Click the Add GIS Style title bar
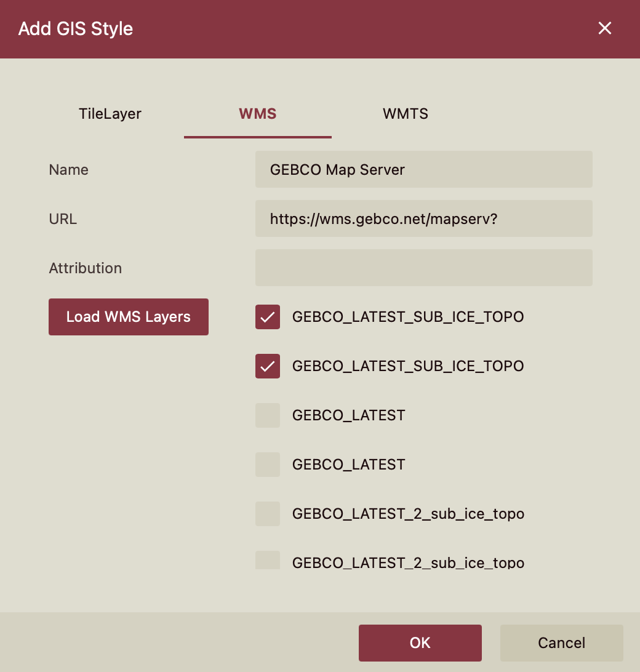Image resolution: width=640 pixels, height=672 pixels. (x=76, y=28)
